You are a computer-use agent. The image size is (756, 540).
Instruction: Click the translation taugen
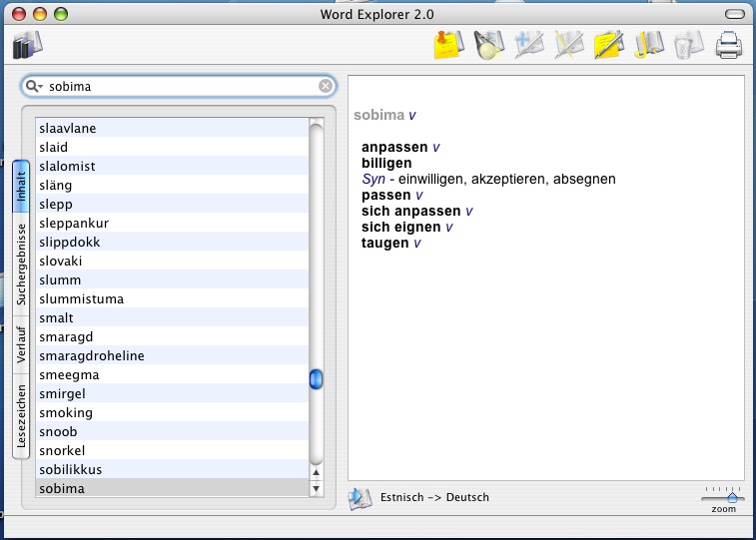point(385,243)
